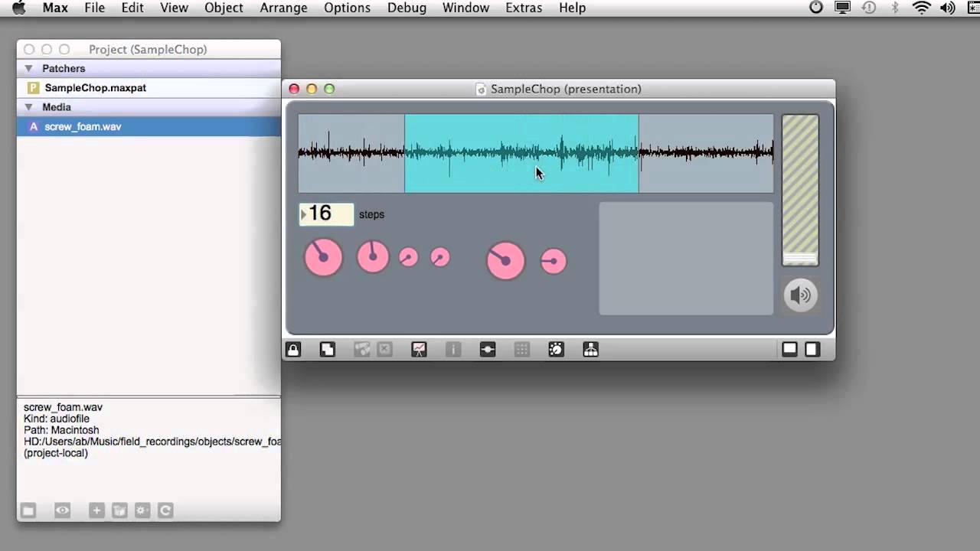Click the 'Kind: audiofile' info text
Viewport: 980px width, 551px height.
click(57, 419)
